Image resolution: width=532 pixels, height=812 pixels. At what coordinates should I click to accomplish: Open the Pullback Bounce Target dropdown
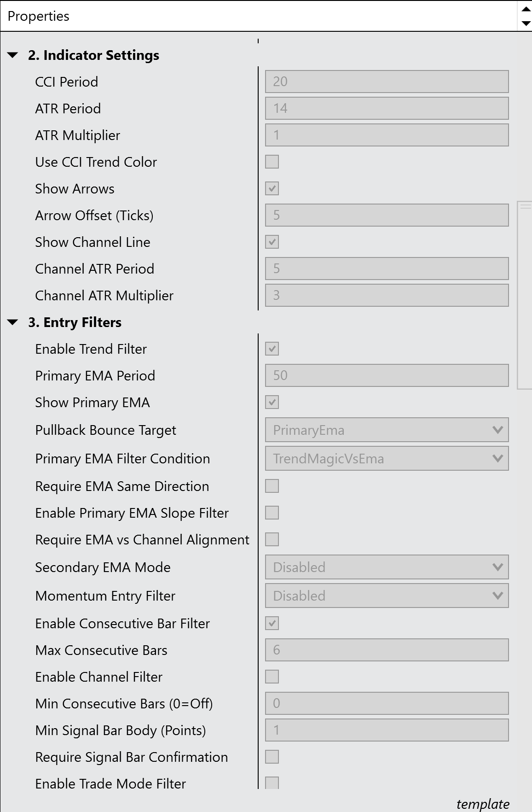387,430
